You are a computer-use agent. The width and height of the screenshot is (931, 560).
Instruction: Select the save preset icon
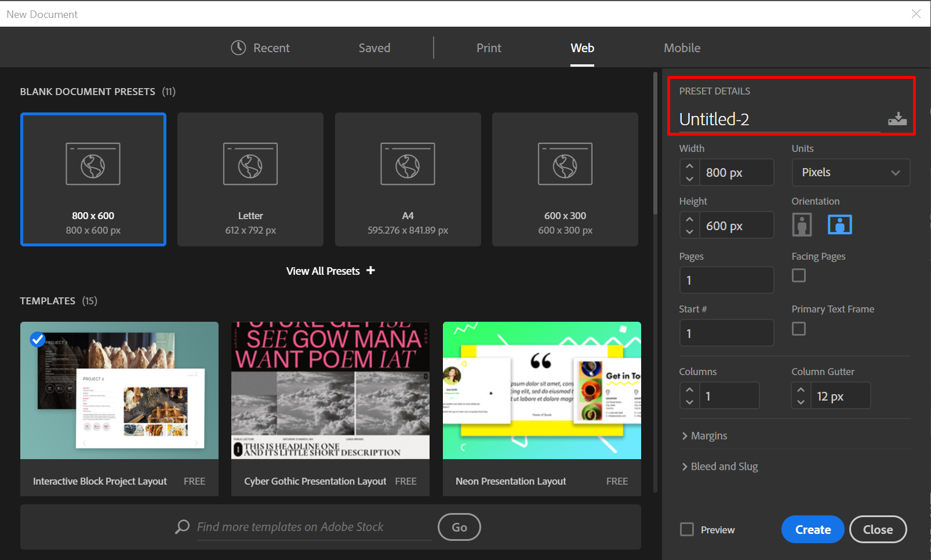(x=897, y=119)
